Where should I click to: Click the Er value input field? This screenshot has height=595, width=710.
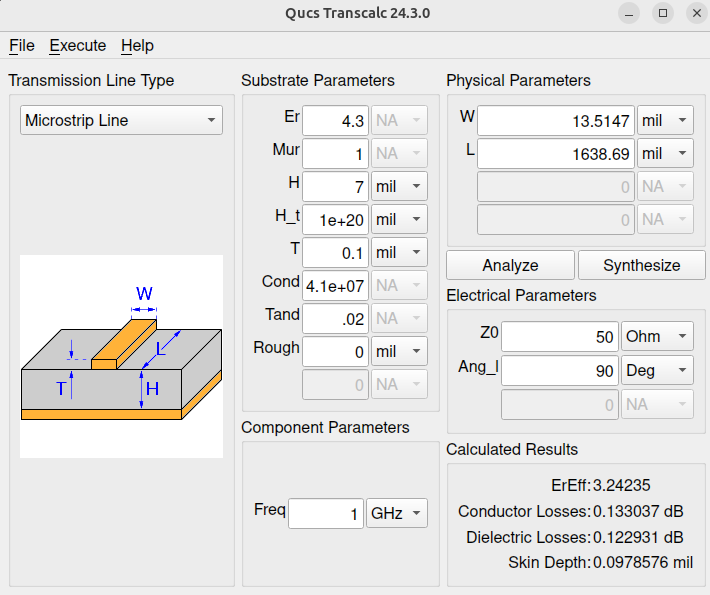[x=335, y=120]
